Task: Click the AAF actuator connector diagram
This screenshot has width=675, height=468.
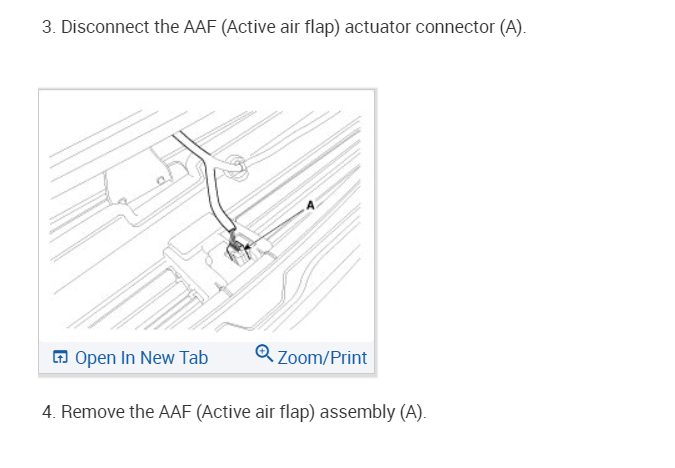Action: pyautogui.click(x=207, y=210)
